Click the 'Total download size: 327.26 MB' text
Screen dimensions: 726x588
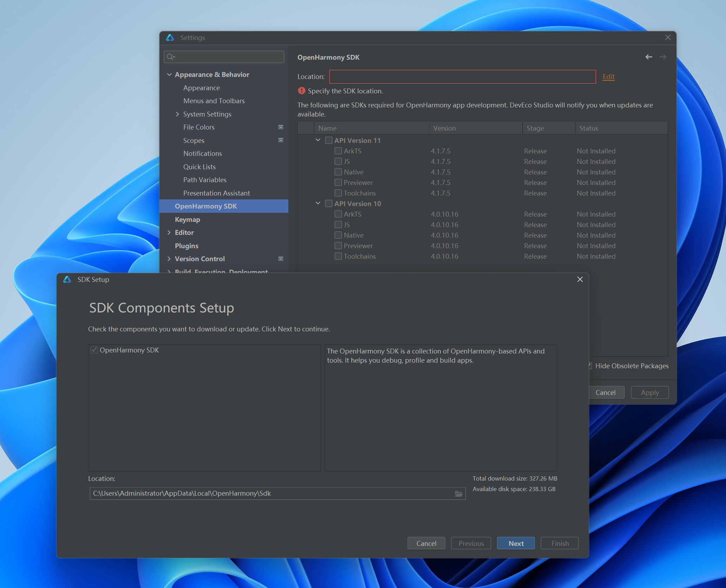[x=515, y=478]
